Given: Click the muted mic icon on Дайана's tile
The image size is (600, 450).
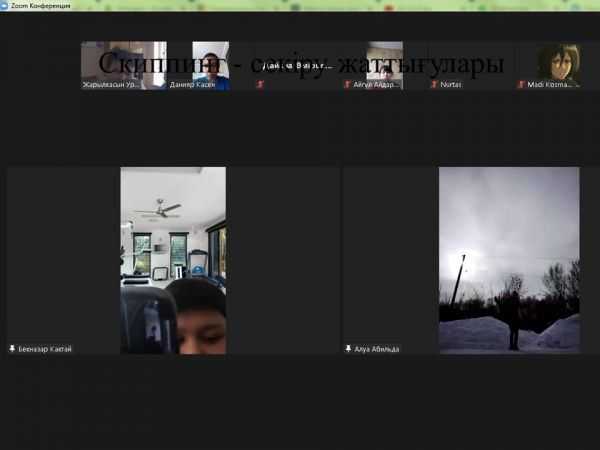Looking at the screenshot, I should (261, 85).
